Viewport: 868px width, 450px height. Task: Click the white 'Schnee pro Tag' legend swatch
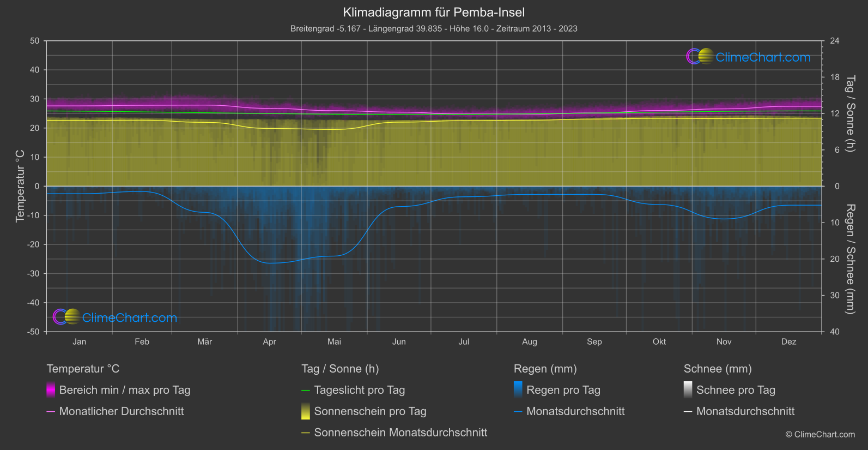(x=688, y=390)
